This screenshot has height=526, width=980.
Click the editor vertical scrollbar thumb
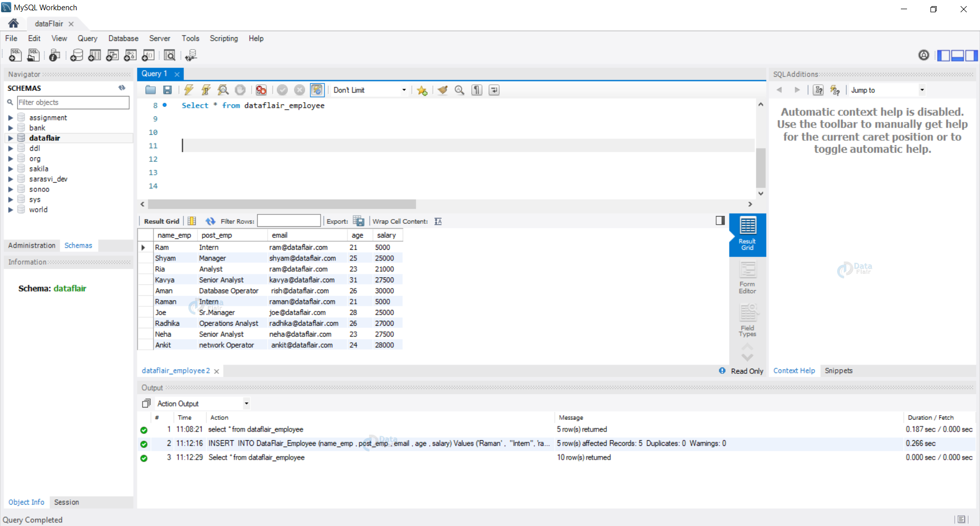761,168
